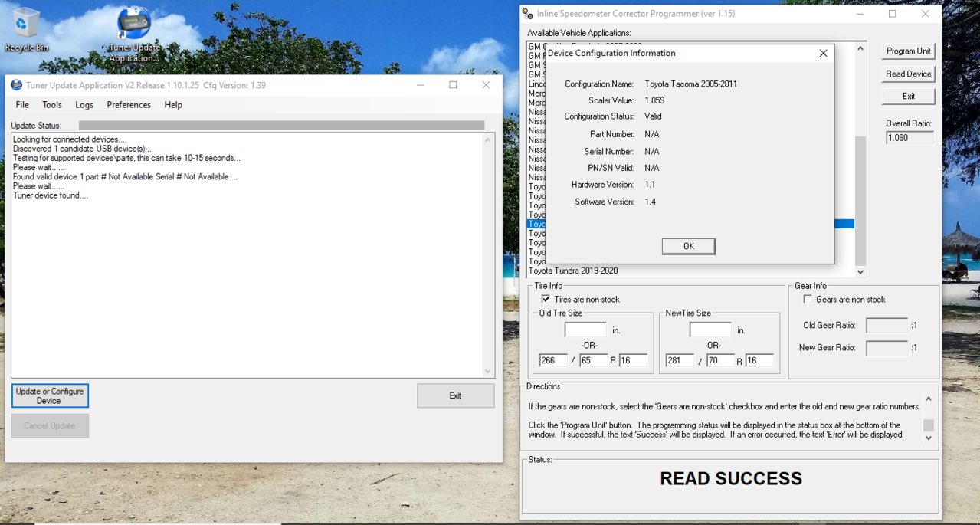980x525 pixels.
Task: Click the Update or Configure Device button
Action: click(x=50, y=395)
